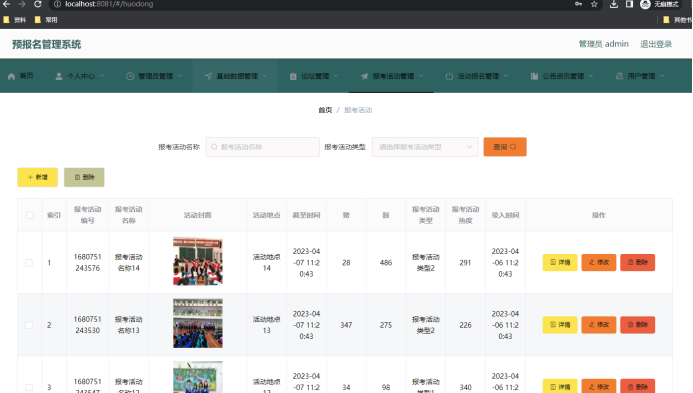Click 退出登录 to log out
The width and height of the screenshot is (693, 393).
tap(656, 44)
